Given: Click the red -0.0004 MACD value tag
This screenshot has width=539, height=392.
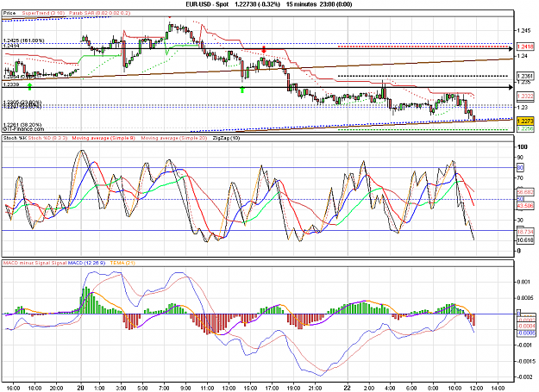Looking at the screenshot, I should pos(526,326).
